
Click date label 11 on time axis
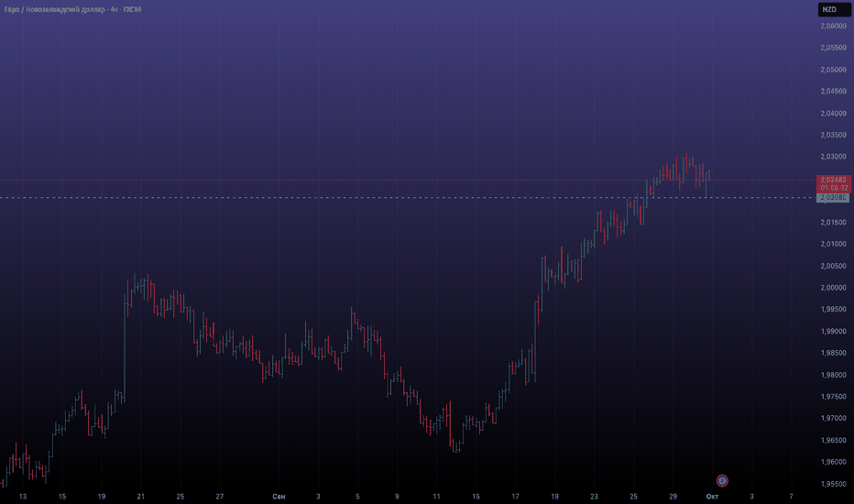coord(436,497)
